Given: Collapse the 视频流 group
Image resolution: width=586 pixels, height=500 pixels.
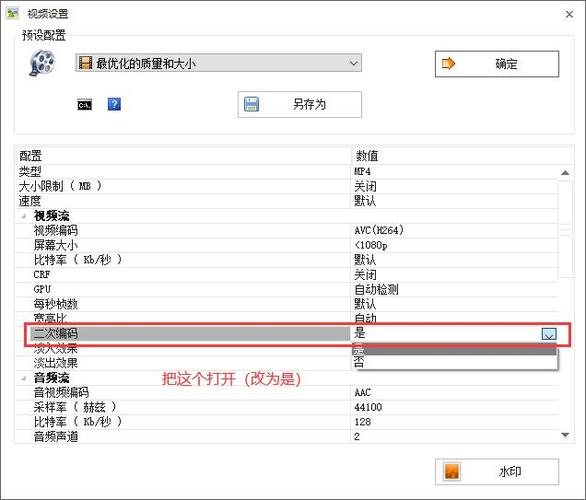Looking at the screenshot, I should 24,216.
